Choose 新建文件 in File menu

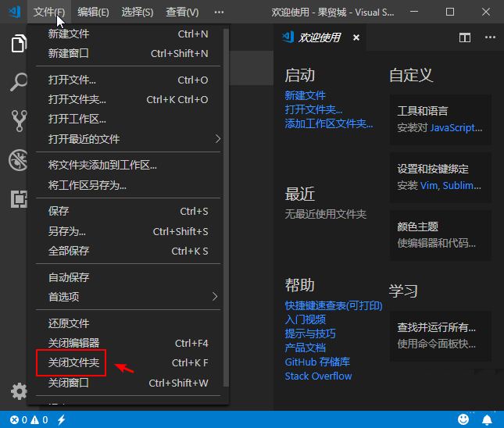click(128, 34)
